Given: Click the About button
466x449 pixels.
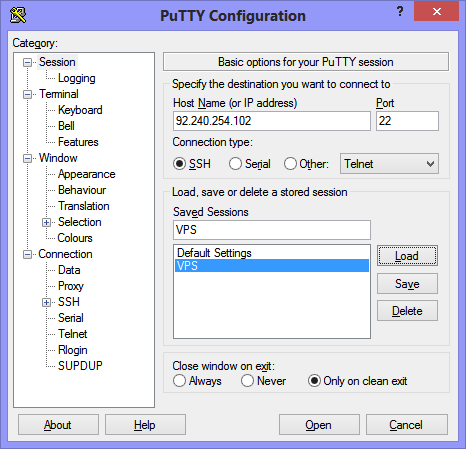Looking at the screenshot, I should (x=58, y=425).
